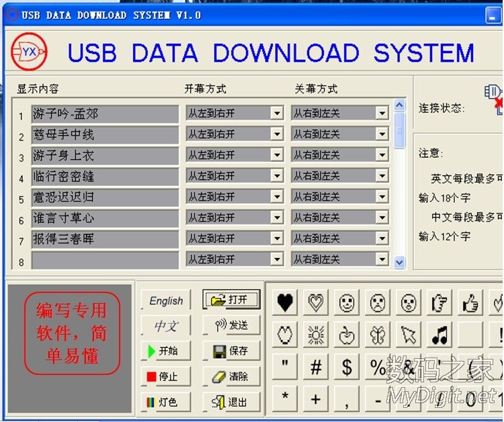Click the 发送 send button
504x422 pixels.
[231, 325]
